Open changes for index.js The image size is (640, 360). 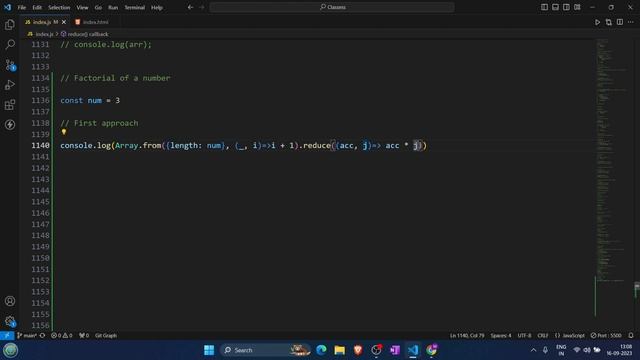[x=609, y=22]
